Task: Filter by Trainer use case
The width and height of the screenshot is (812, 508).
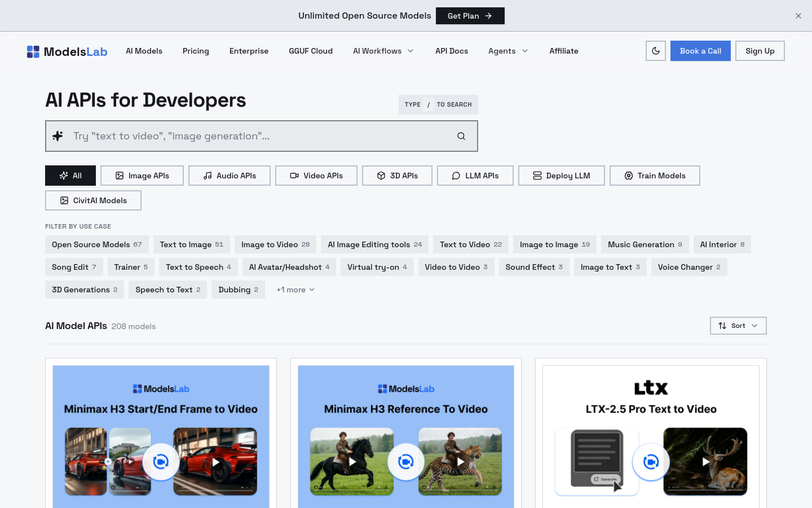Action: coord(131,267)
